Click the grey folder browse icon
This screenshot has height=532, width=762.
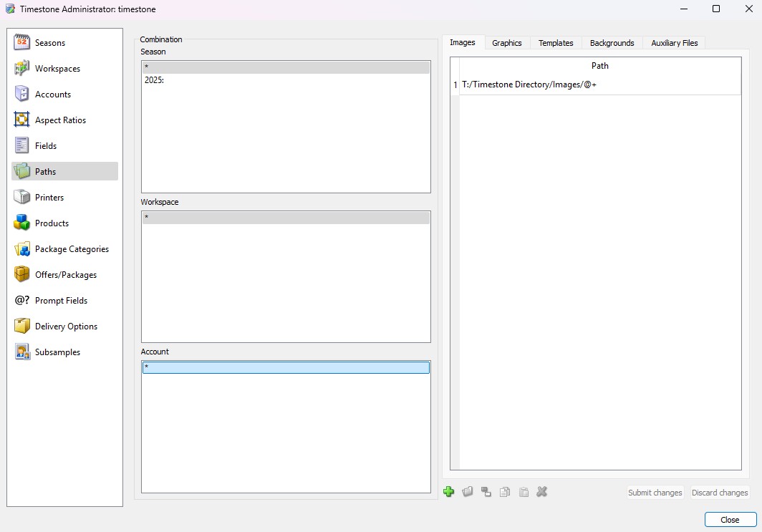tap(468, 492)
